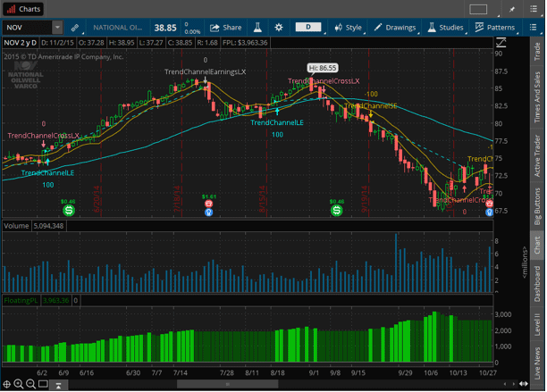Click the blue lightbulb icon under $1.61
Viewport: 547px width, 392px height.
pos(208,212)
